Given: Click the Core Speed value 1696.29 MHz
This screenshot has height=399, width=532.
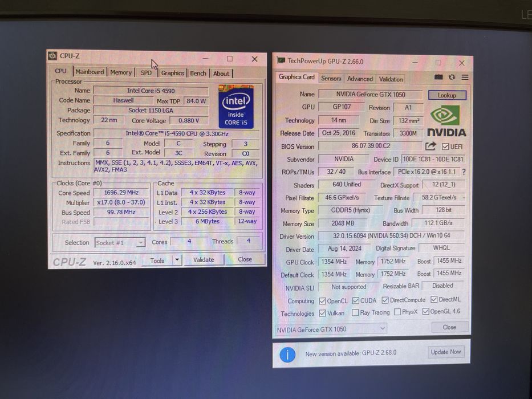Looking at the screenshot, I should click(x=121, y=193).
